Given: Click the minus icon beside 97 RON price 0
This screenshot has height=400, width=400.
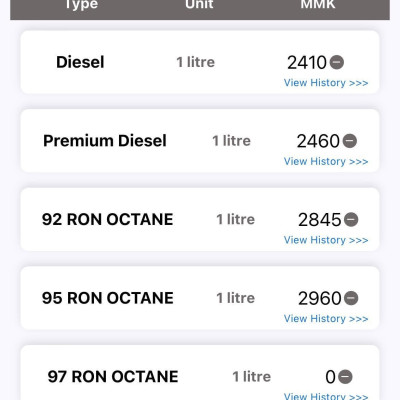Looking at the screenshot, I should (x=345, y=377).
